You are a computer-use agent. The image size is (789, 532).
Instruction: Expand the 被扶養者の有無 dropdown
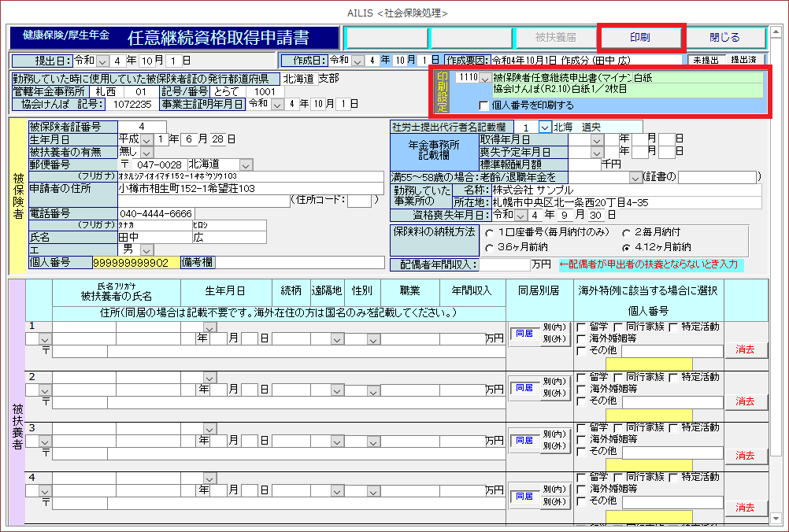pos(146,152)
